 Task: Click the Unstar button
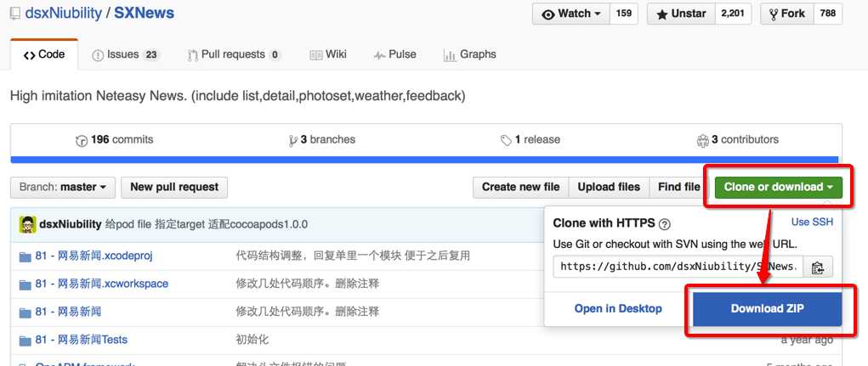tap(682, 14)
